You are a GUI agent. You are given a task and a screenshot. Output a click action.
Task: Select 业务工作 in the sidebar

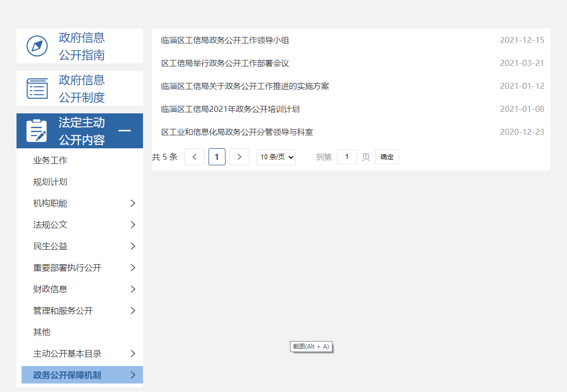tap(50, 160)
